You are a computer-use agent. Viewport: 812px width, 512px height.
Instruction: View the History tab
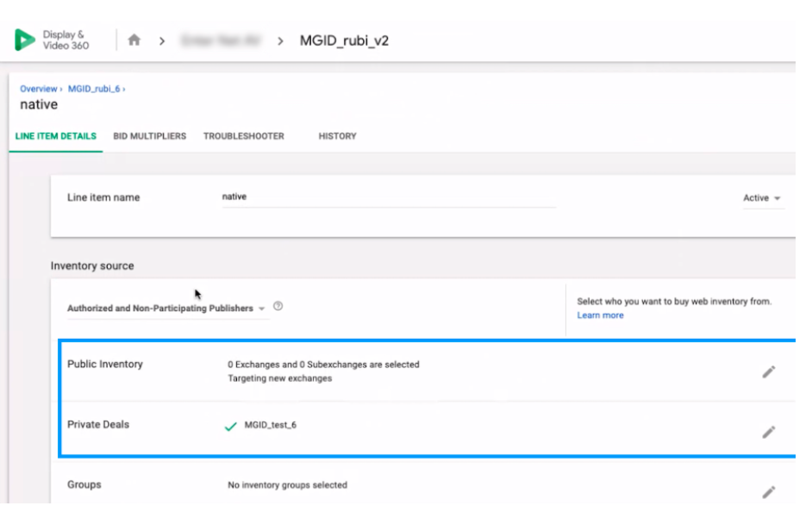click(x=337, y=136)
